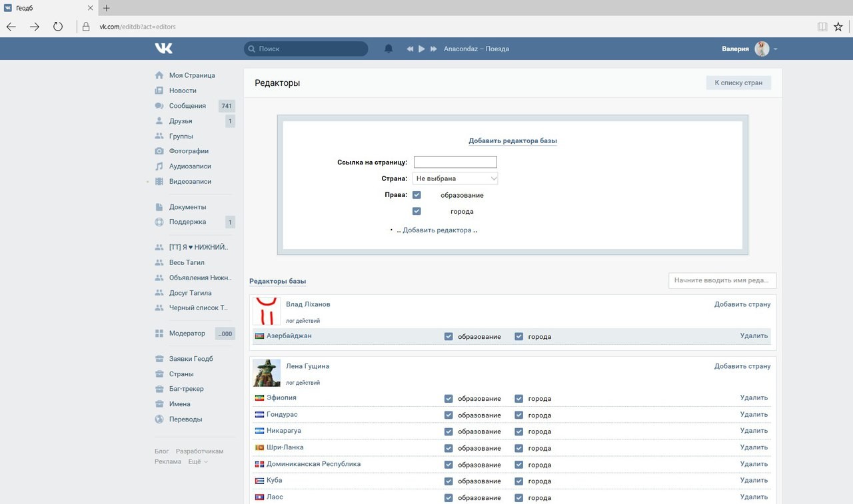Click the Azerbaijan flag icon
The image size is (853, 504).
point(259,336)
